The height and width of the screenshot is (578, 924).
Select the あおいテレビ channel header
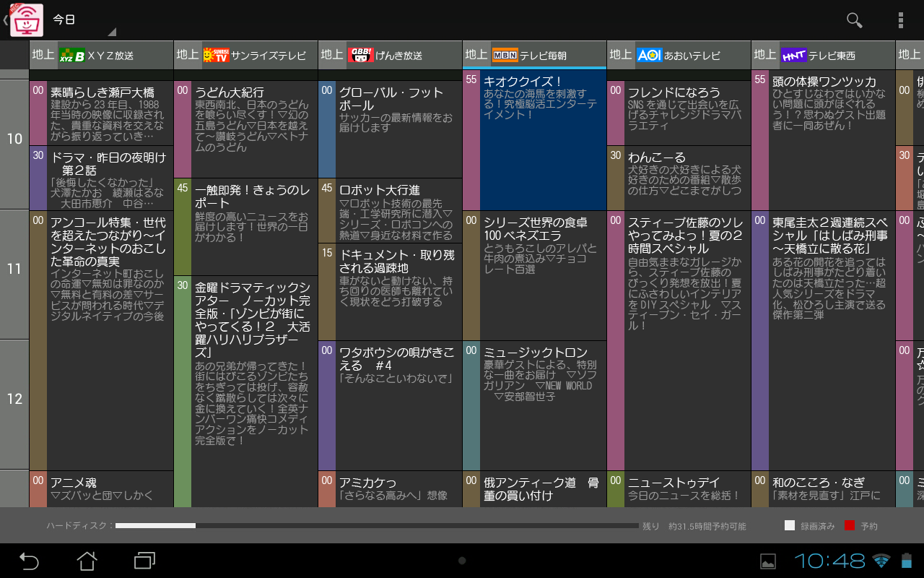pos(679,55)
